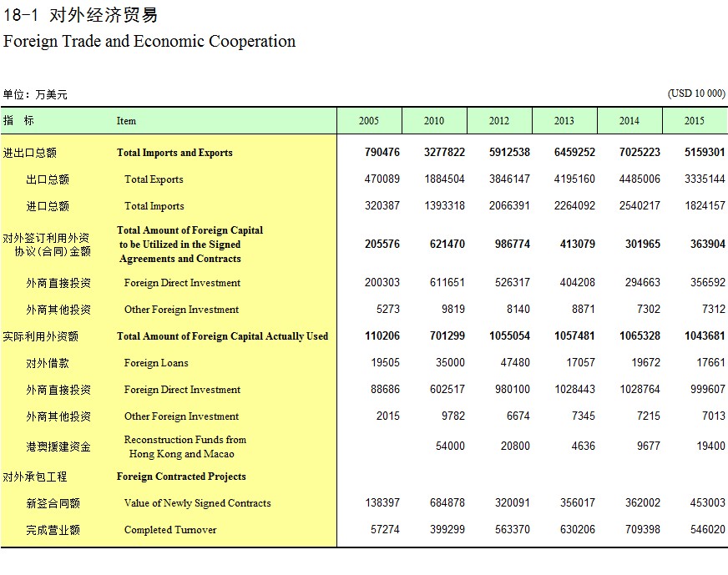Click the value 1824157
This screenshot has width=728, height=575.
click(x=705, y=205)
